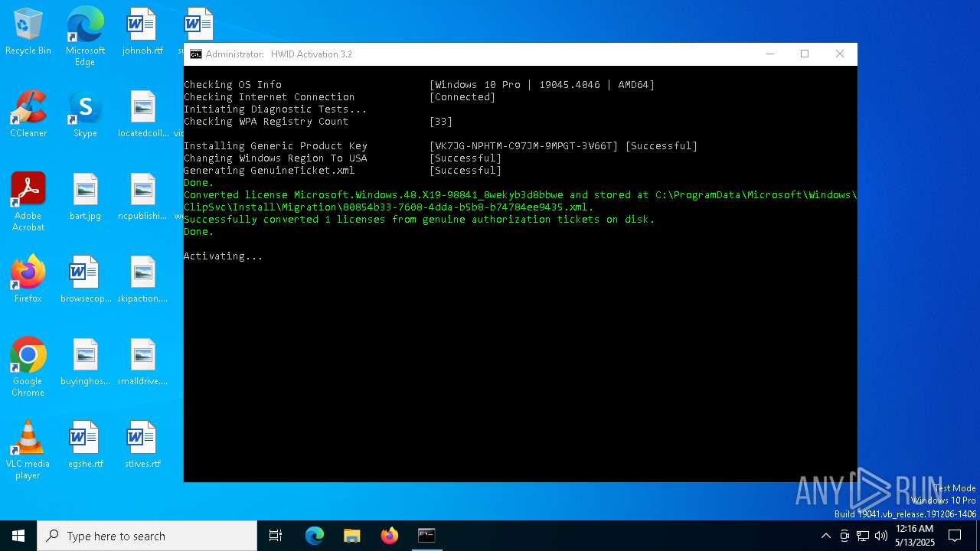Select the smalldrive... image file
Image resolution: width=980 pixels, height=551 pixels.
[142, 363]
